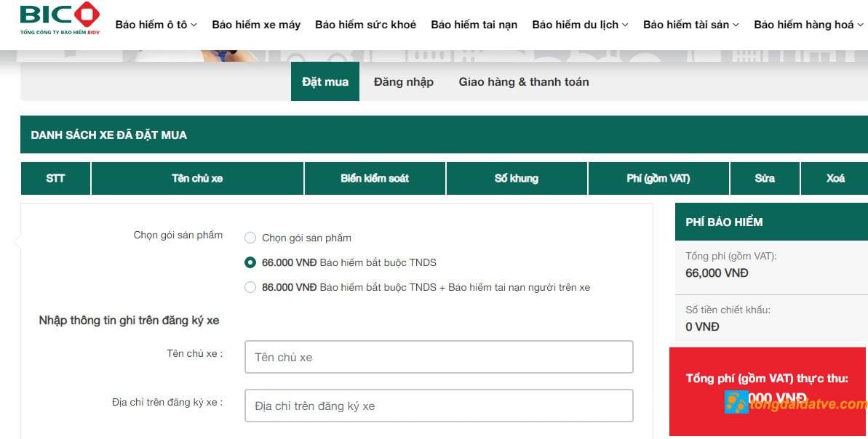The image size is (868, 439).
Task: Open the Bảo hiểm xe máy menu item
Action: (x=256, y=25)
